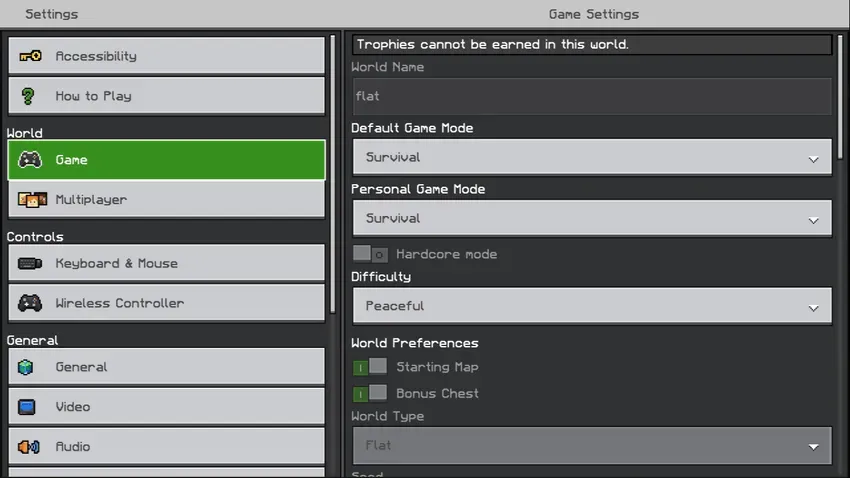Click the General cube icon

25,367
